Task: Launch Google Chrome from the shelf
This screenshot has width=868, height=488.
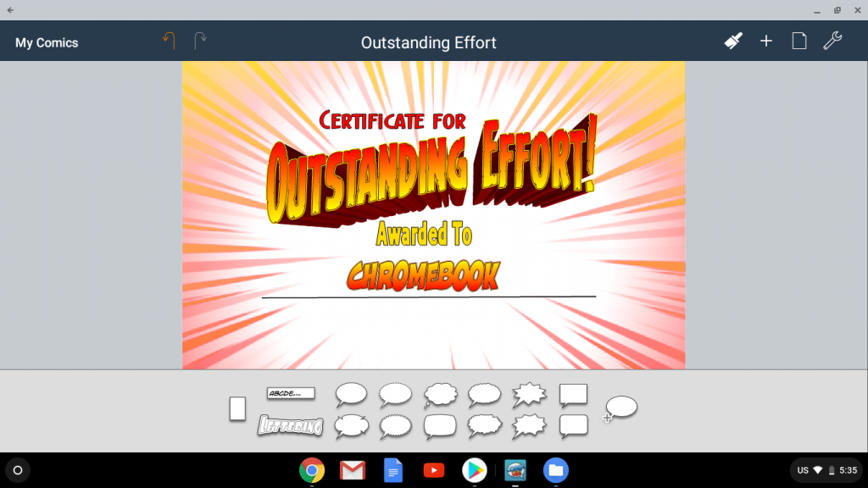Action: (x=312, y=470)
